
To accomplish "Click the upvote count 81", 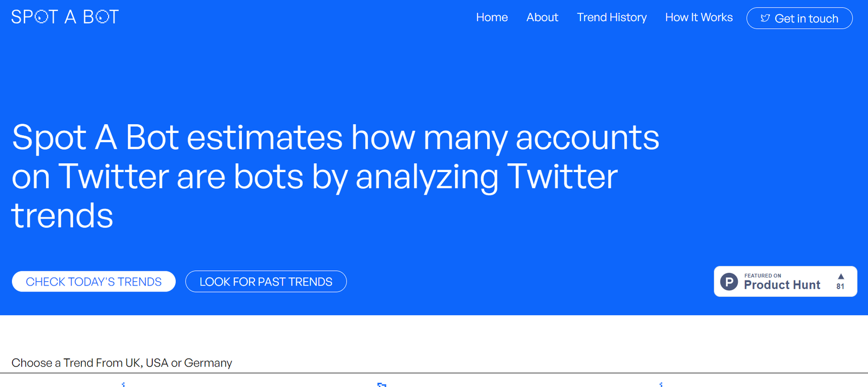I will (x=840, y=287).
